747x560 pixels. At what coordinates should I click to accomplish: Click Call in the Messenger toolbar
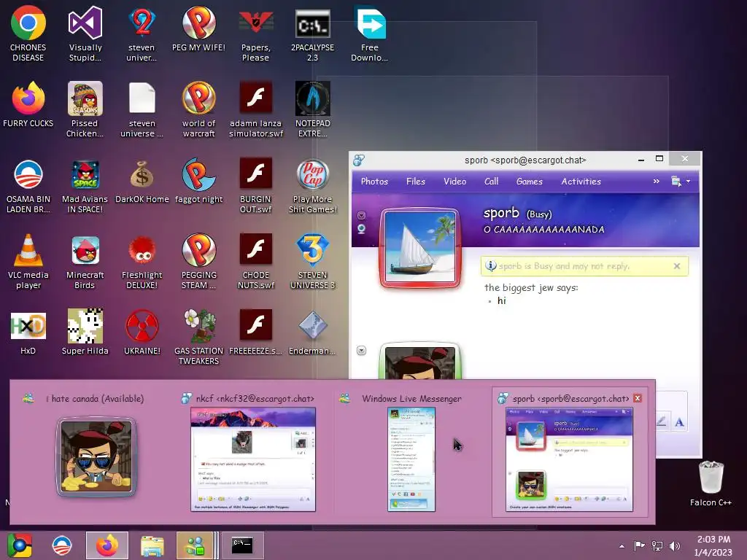[491, 182]
